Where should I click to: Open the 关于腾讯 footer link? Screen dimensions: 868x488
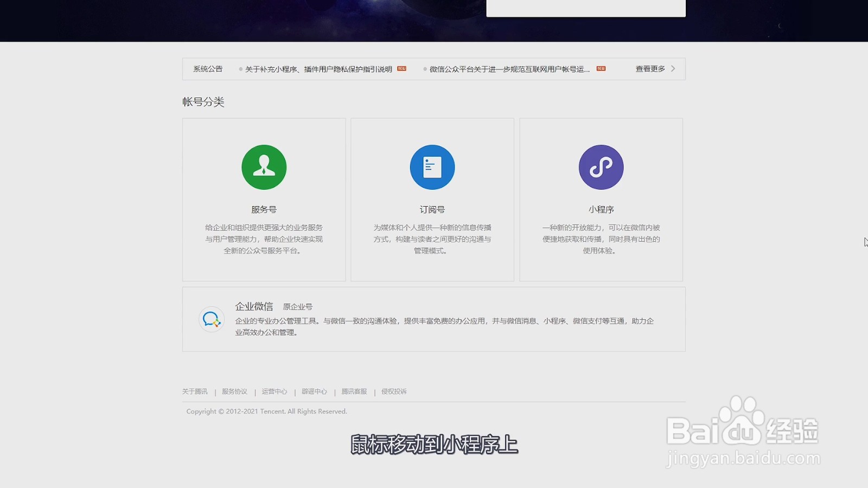tap(194, 391)
